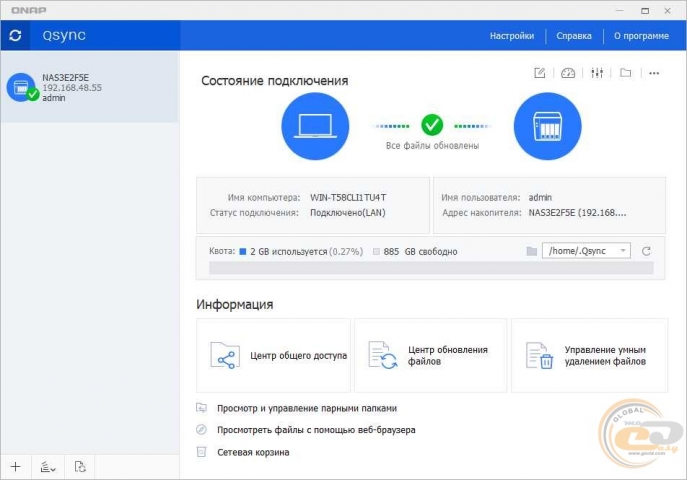The width and height of the screenshot is (687, 480).
Task: Click status text Подключено(LAN)
Action: (x=347, y=213)
